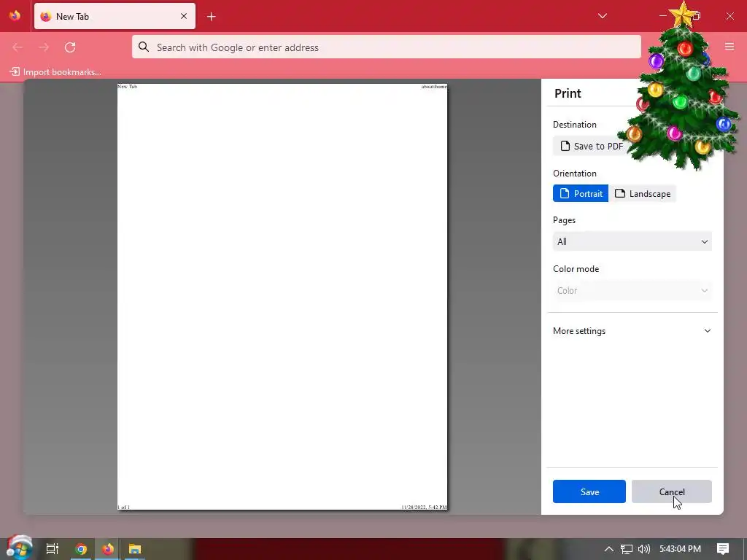Focus the Search with Google address field
747x560 pixels.
click(387, 47)
